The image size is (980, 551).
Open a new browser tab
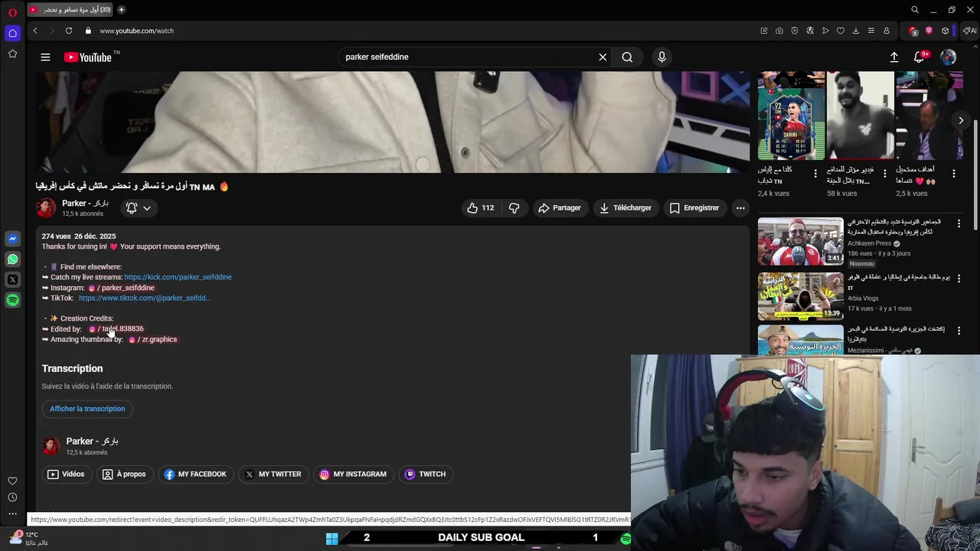(121, 10)
